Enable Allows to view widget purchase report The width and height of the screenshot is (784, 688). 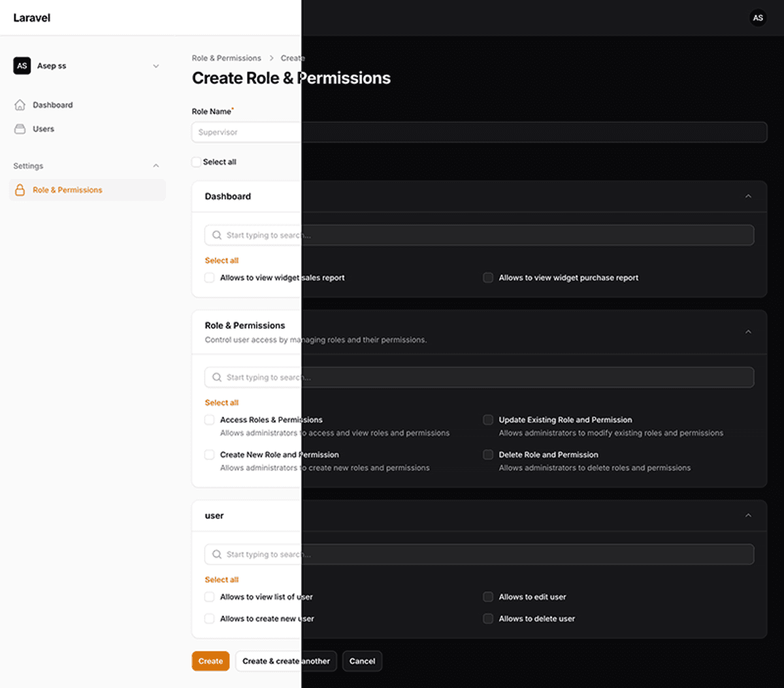click(x=488, y=278)
